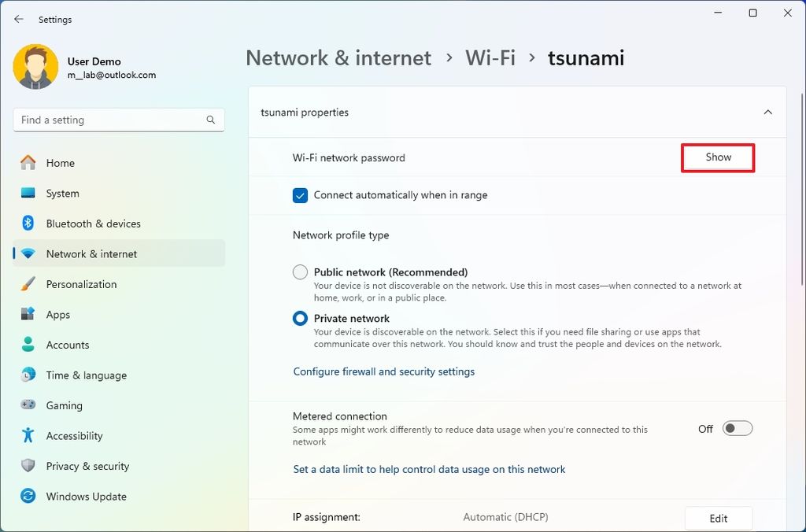
Task: Select the System sidebar icon
Action: pos(26,193)
